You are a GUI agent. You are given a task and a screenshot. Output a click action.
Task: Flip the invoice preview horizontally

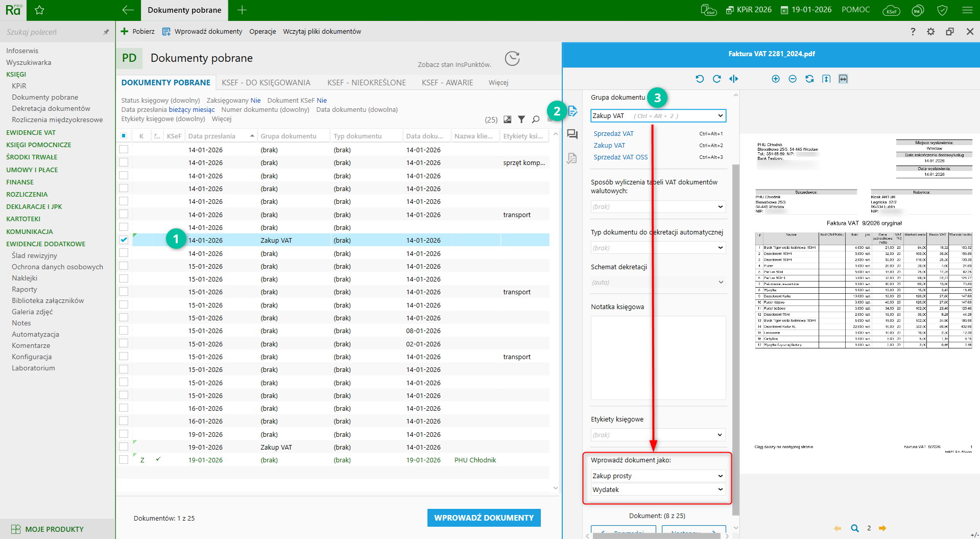(733, 79)
